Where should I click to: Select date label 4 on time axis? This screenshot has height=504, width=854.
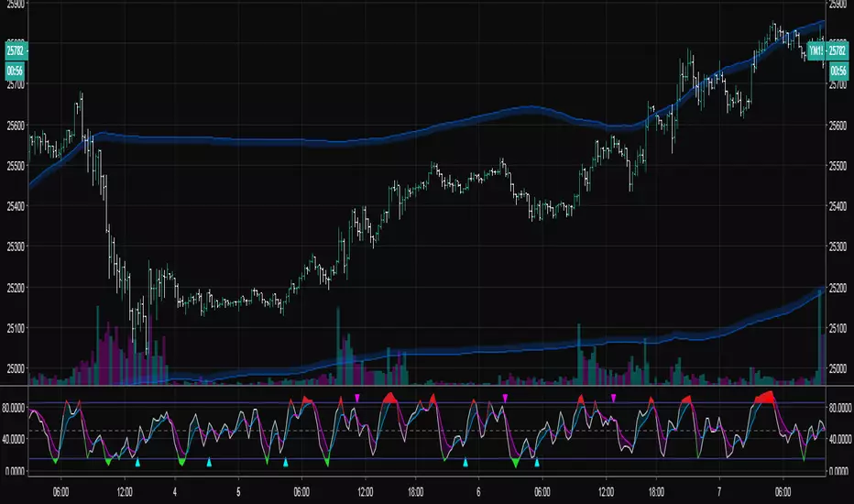[175, 492]
